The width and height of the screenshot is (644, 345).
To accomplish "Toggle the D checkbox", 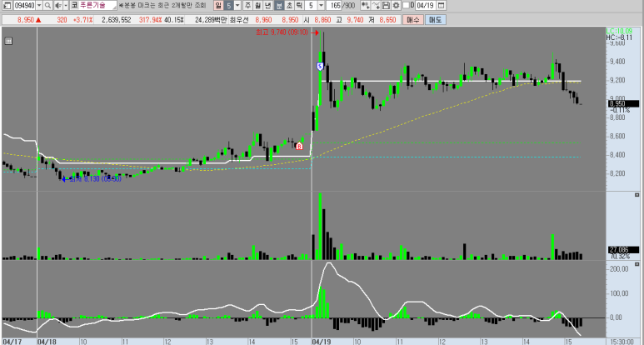I will click(x=407, y=5).
